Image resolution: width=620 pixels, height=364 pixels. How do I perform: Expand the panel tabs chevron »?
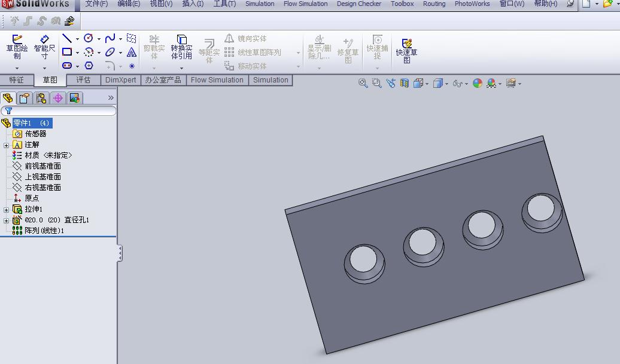click(x=111, y=97)
